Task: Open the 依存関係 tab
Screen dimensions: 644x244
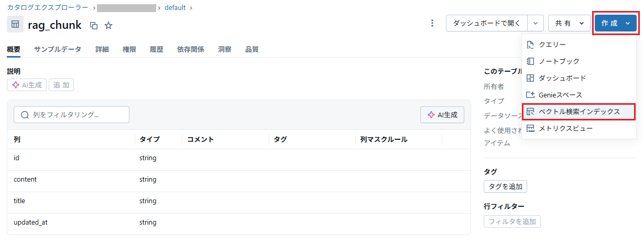Action: (191, 49)
